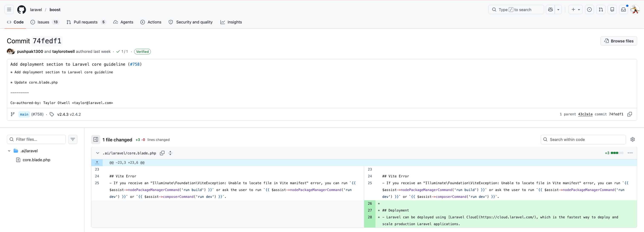Collapse the .ai/laravel folder in tree
Viewport: 644px width, 232px height.
pos(9,151)
